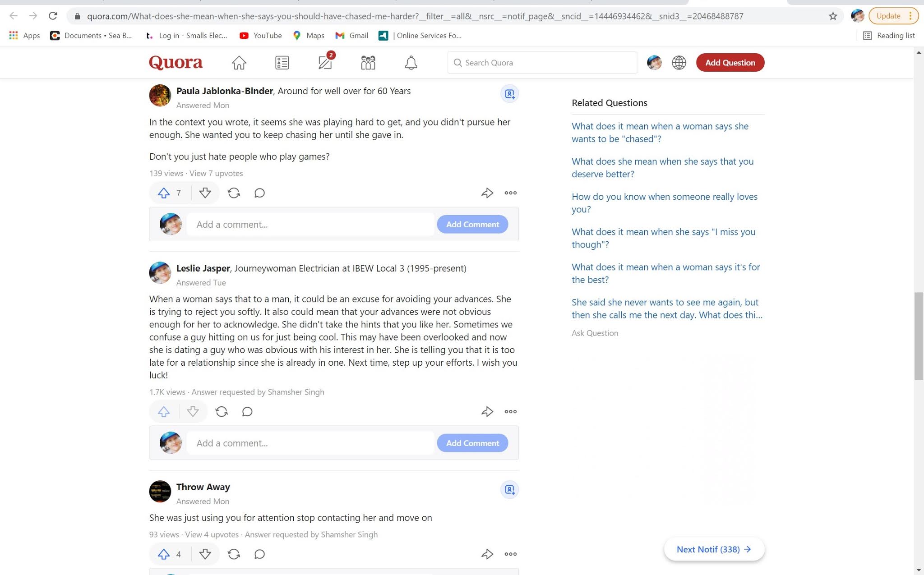Open the language globe icon
The height and width of the screenshot is (575, 924).
pyautogui.click(x=679, y=63)
